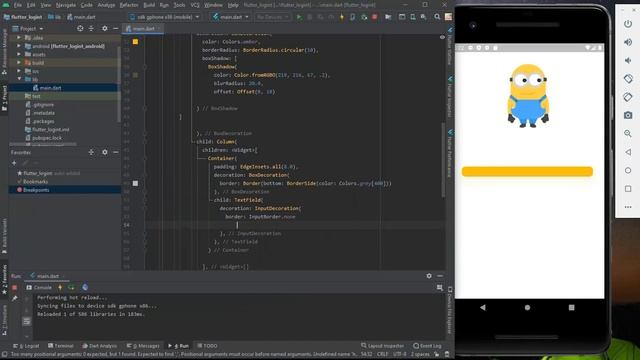Stop the running app via red toolbar square
The width and height of the screenshot is (640, 360).
tap(374, 17)
